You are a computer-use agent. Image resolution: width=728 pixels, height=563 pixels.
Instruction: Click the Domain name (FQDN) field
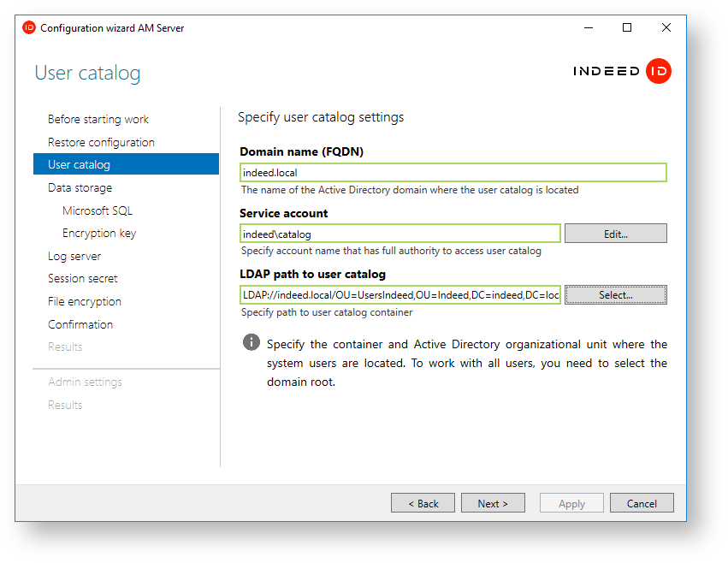tap(453, 173)
